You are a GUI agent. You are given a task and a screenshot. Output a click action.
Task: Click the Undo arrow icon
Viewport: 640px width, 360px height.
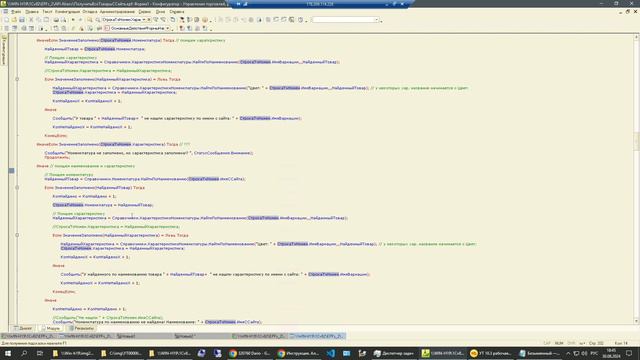coord(73,20)
